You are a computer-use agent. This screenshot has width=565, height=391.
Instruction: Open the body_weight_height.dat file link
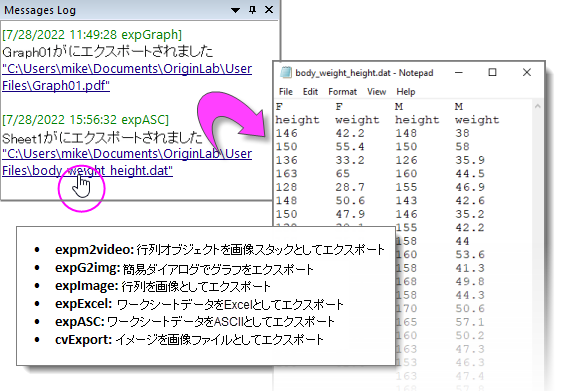pos(127,162)
